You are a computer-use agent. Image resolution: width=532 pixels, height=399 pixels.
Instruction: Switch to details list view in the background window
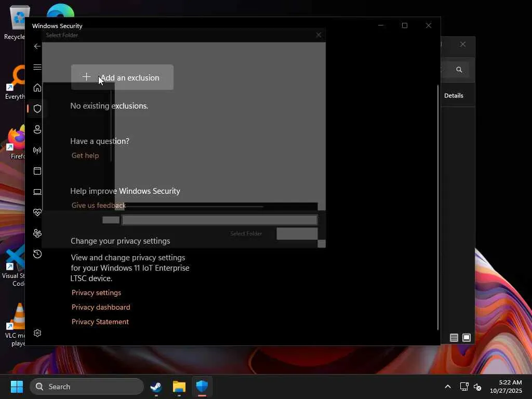(x=454, y=338)
